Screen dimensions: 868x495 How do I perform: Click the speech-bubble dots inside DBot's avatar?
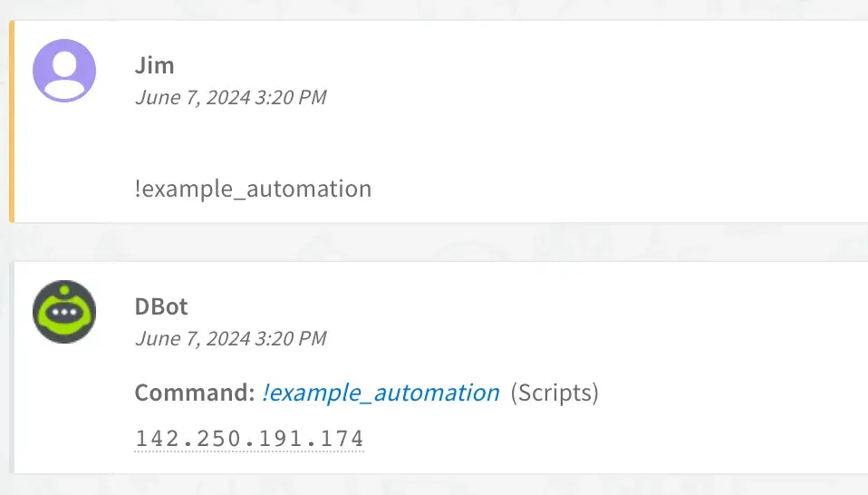click(64, 312)
